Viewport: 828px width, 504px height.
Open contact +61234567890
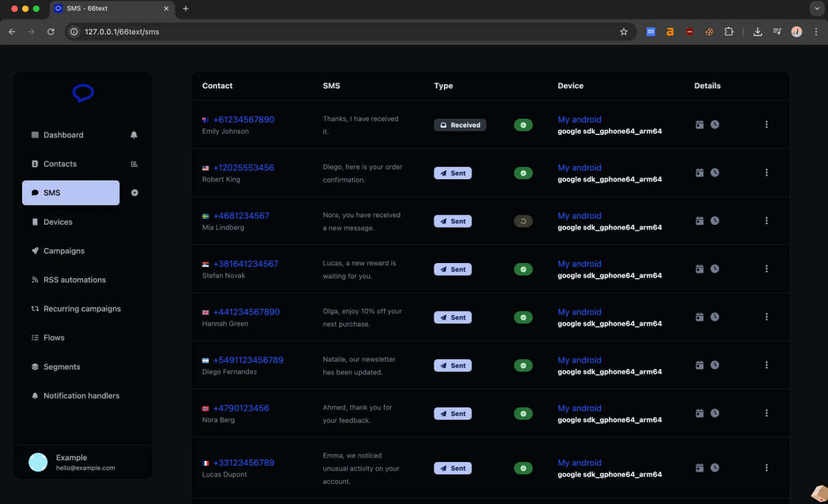[243, 119]
